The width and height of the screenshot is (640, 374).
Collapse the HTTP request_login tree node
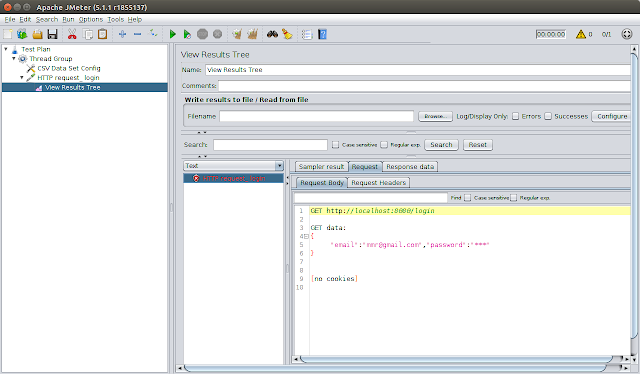coord(22,78)
